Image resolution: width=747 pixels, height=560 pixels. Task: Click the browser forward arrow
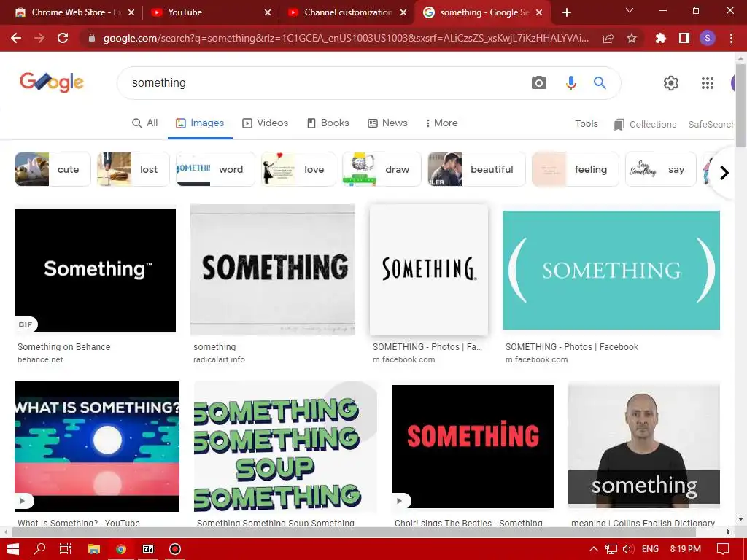pyautogui.click(x=39, y=38)
